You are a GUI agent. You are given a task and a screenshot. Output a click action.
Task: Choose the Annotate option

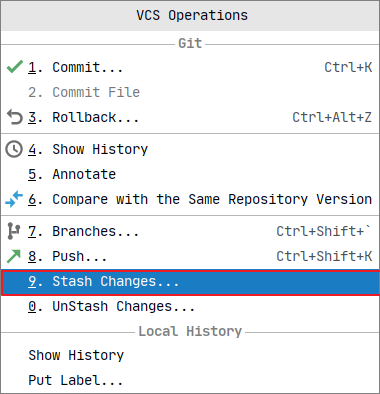[190, 174]
